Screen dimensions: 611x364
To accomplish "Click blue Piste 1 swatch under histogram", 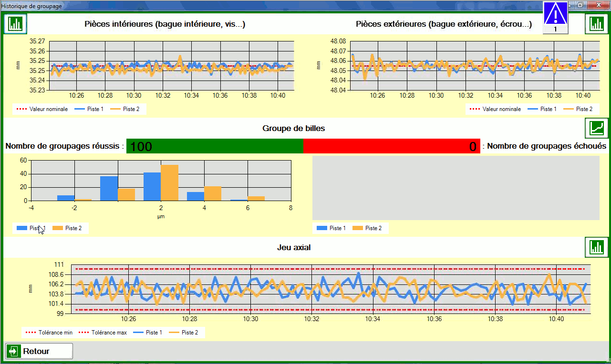I will [x=22, y=228].
